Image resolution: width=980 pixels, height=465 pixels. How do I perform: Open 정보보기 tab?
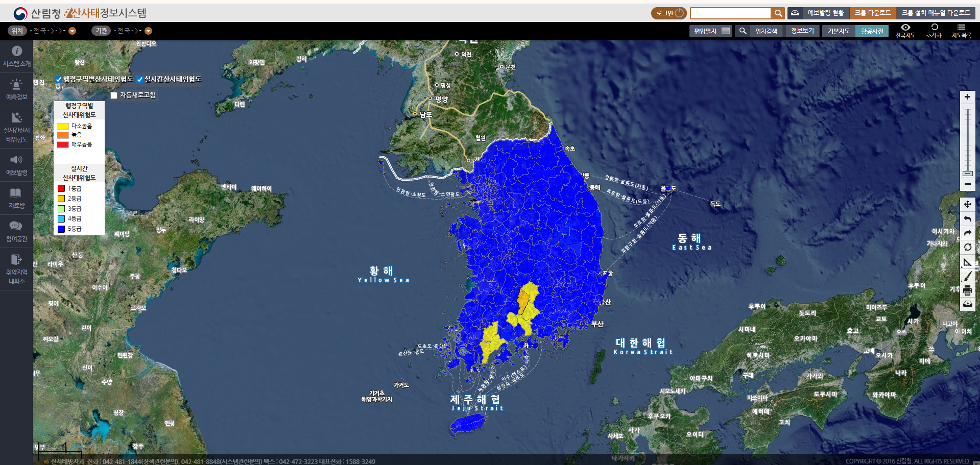pyautogui.click(x=803, y=31)
